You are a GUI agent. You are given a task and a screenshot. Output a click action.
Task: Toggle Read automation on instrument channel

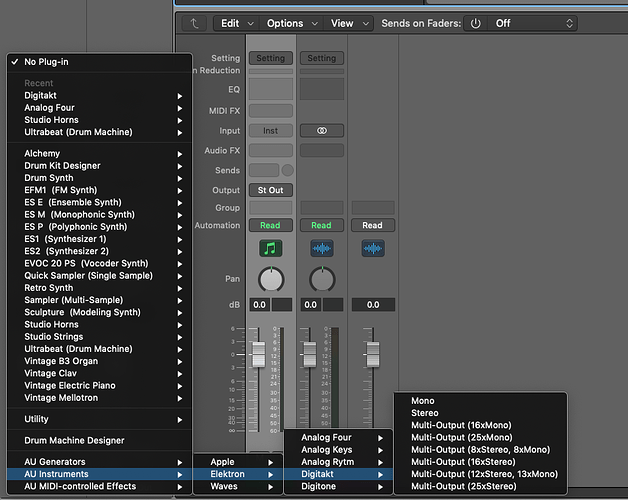[x=271, y=225]
